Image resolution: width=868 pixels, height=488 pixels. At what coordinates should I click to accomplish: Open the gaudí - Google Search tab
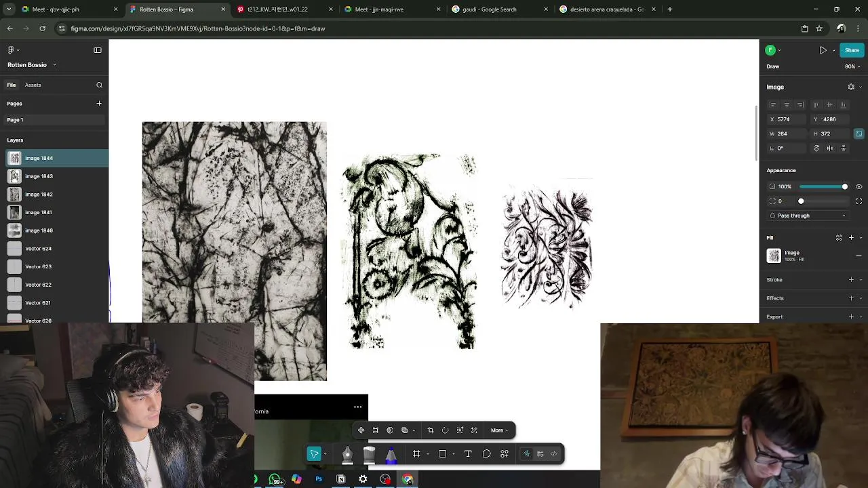500,9
